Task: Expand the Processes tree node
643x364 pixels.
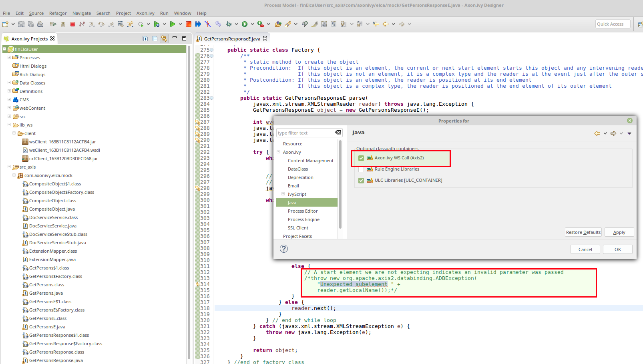Action: point(9,57)
